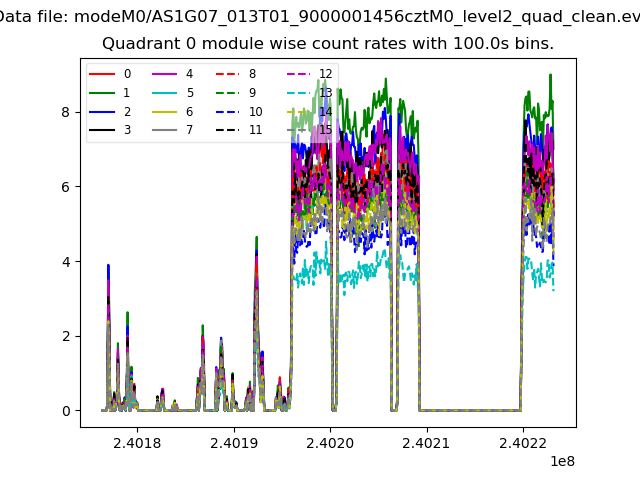The height and width of the screenshot is (480, 640).
Task: Click the plot title about Quadrant 0 count rates
Action: pyautogui.click(x=328, y=45)
